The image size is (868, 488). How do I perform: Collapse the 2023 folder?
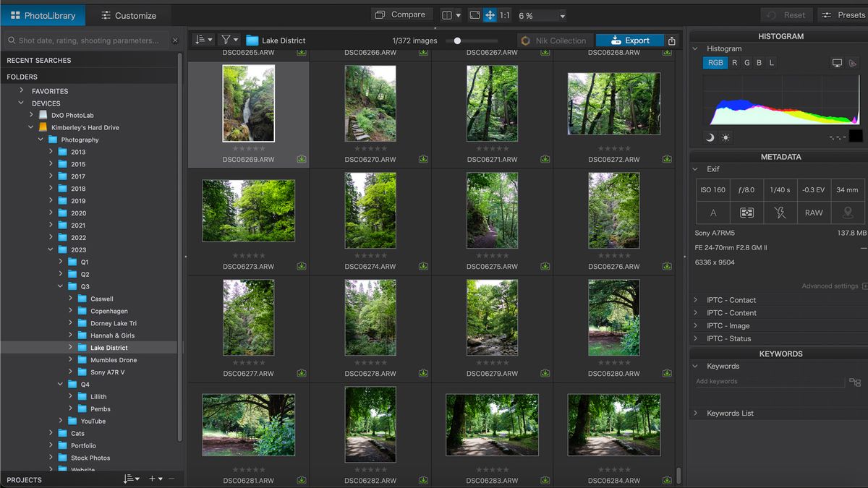point(51,249)
